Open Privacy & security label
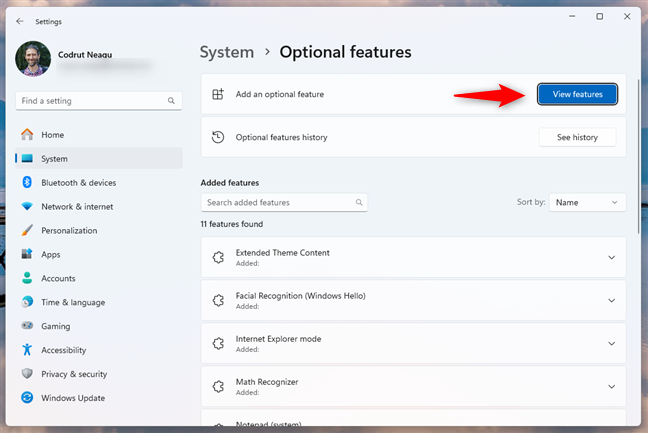The width and height of the screenshot is (648, 433). pyautogui.click(x=74, y=374)
